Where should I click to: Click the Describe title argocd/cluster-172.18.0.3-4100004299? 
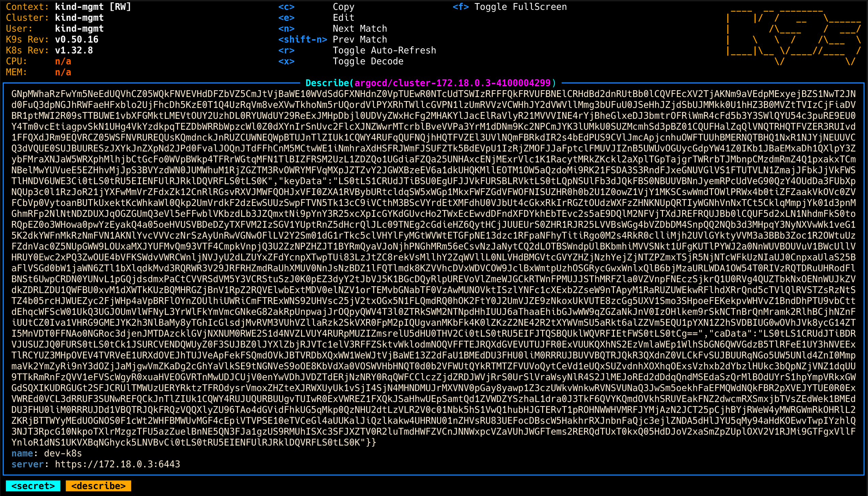453,83
